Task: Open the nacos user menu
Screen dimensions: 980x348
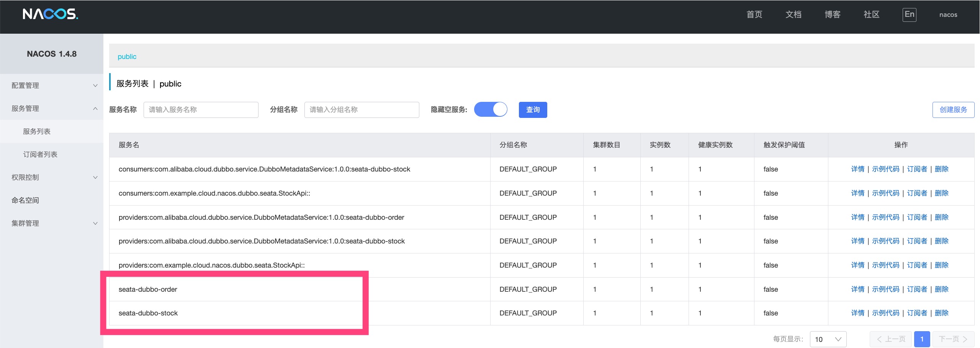Action: pos(948,15)
